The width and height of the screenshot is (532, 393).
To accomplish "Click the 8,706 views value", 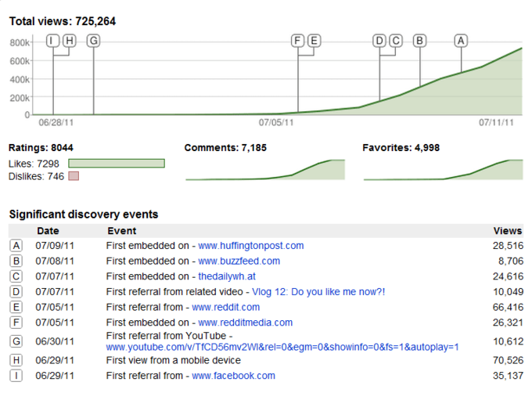I will [x=511, y=261].
